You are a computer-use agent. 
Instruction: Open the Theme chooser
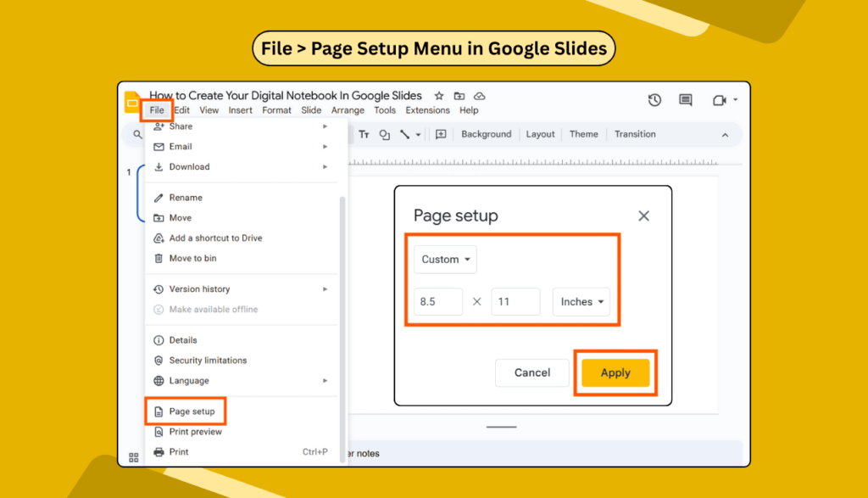[584, 133]
